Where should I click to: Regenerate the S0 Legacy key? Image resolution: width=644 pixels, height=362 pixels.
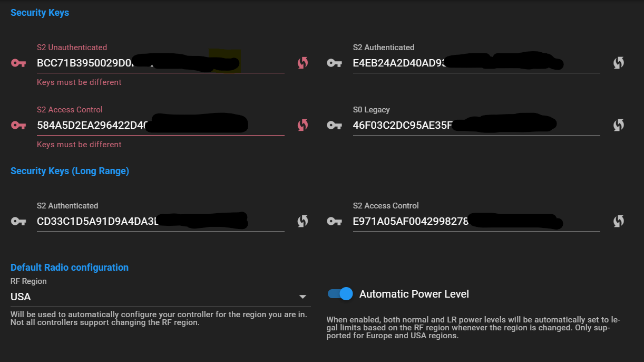(618, 125)
